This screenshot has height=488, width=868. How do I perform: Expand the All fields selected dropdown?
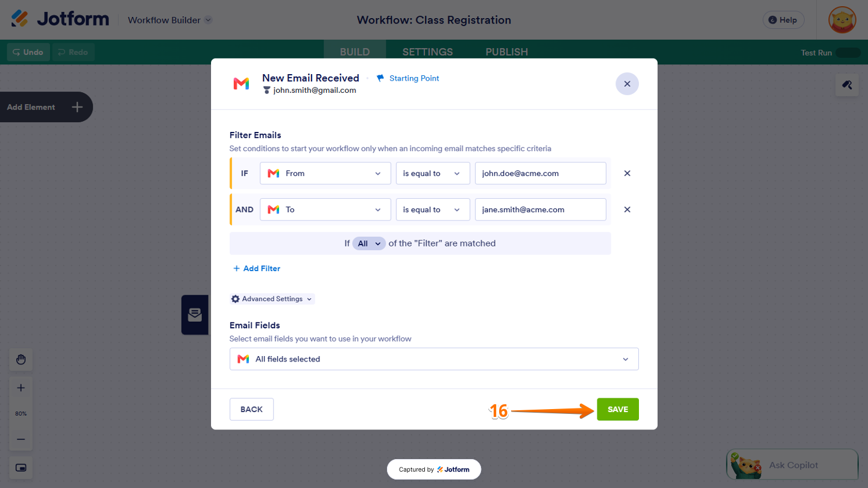434,359
